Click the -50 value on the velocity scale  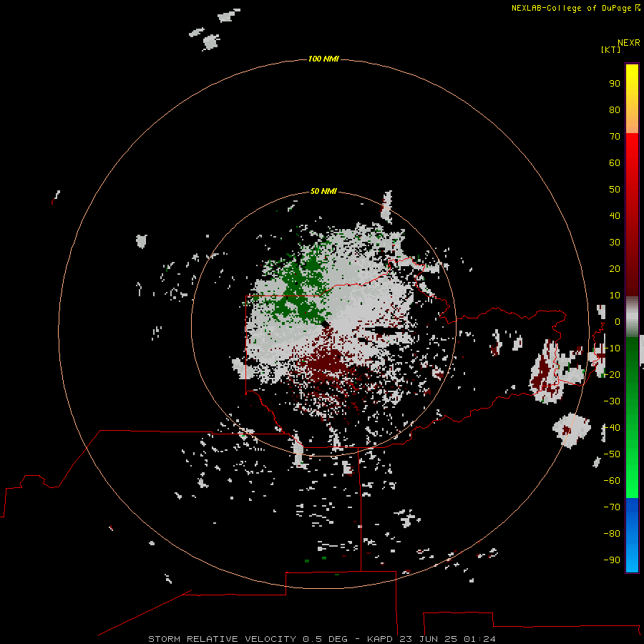coord(612,454)
